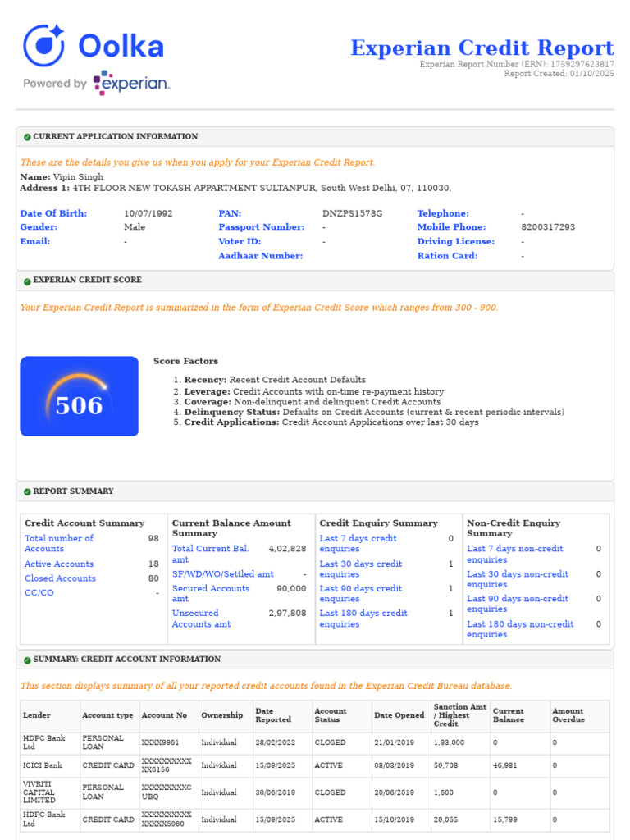This screenshot has height=840, width=630.
Task: Open Active Accounts link
Action: pos(59,564)
